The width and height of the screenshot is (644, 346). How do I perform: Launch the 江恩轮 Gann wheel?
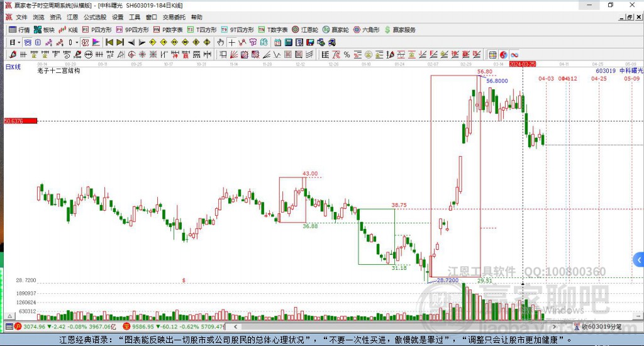[x=305, y=30]
